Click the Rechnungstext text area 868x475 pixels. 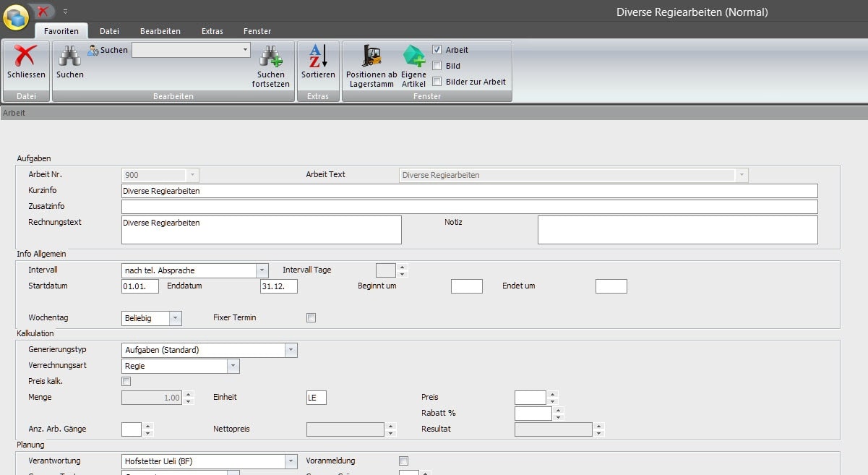pos(262,230)
